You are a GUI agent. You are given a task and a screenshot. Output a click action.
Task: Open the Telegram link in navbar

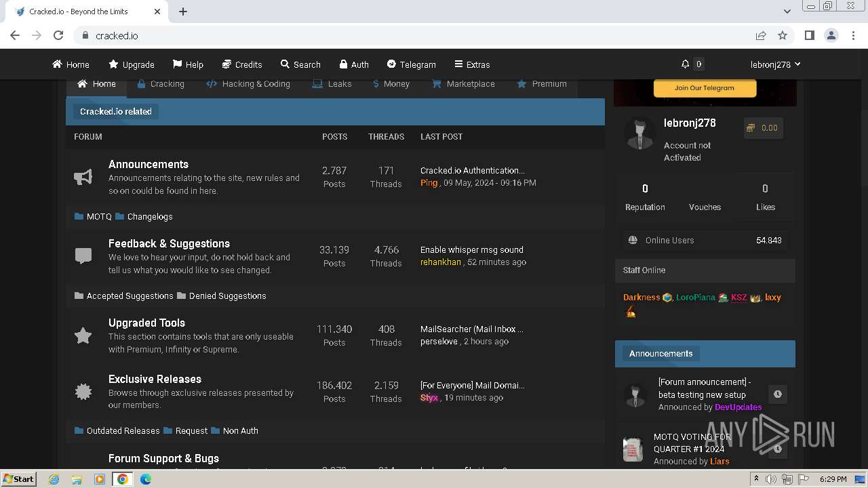411,64
